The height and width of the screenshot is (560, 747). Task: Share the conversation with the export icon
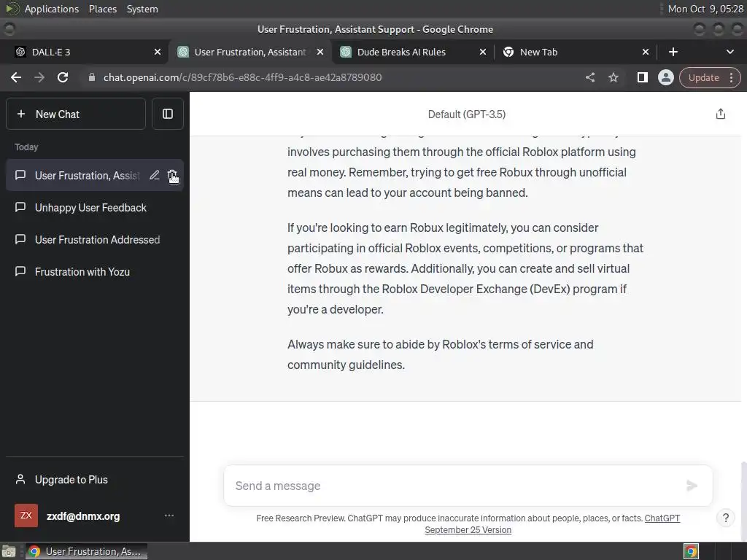tap(720, 114)
